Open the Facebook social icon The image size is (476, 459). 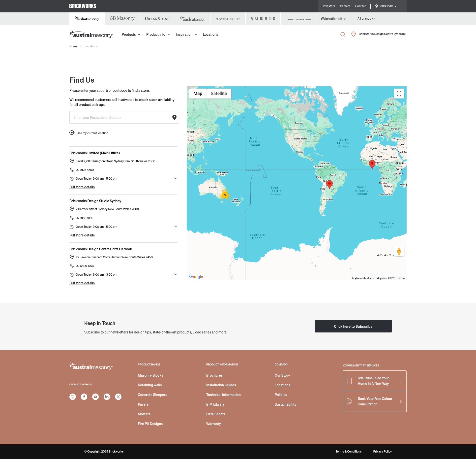coord(84,397)
